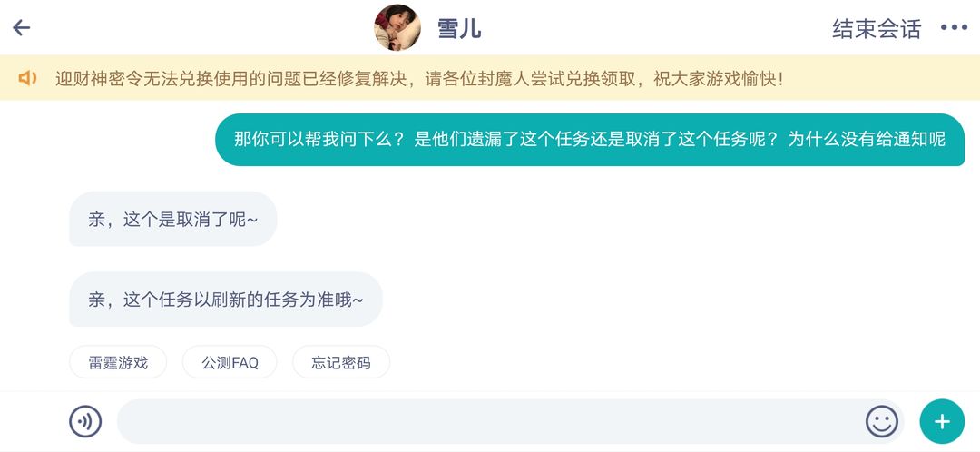Image resolution: width=980 pixels, height=452 pixels.
Task: Open the three-dot more options menu
Action: tap(954, 28)
